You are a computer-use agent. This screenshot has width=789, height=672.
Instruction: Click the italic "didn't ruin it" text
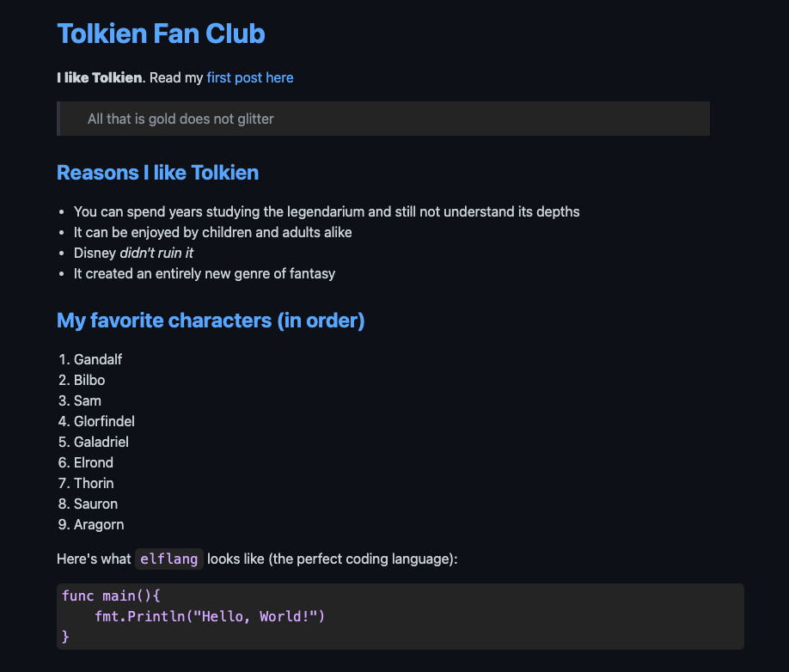156,253
